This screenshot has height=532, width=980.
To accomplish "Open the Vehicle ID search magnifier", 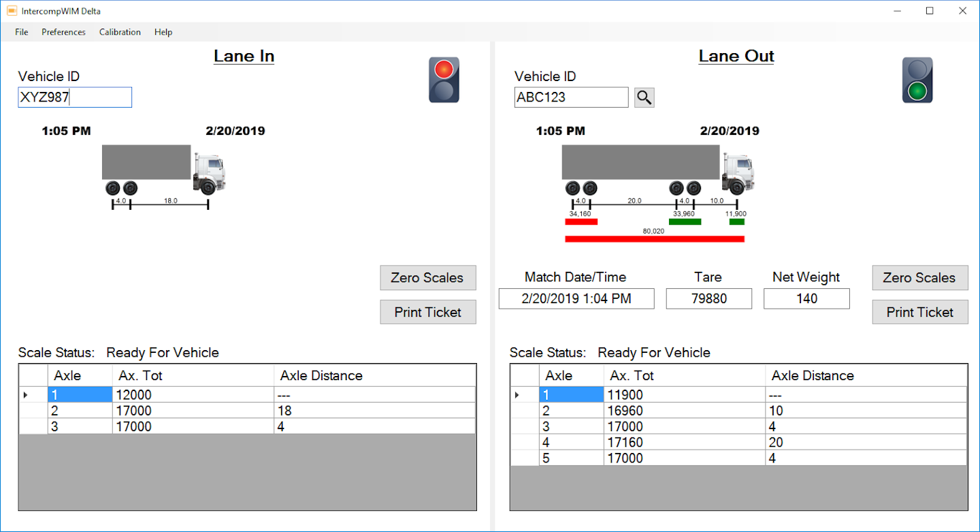I will click(x=644, y=97).
